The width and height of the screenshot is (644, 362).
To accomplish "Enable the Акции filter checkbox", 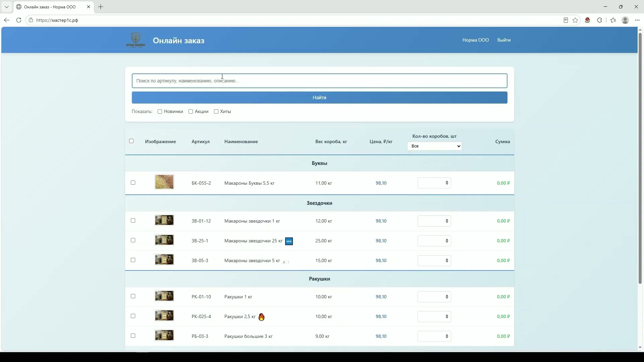I will pyautogui.click(x=191, y=112).
